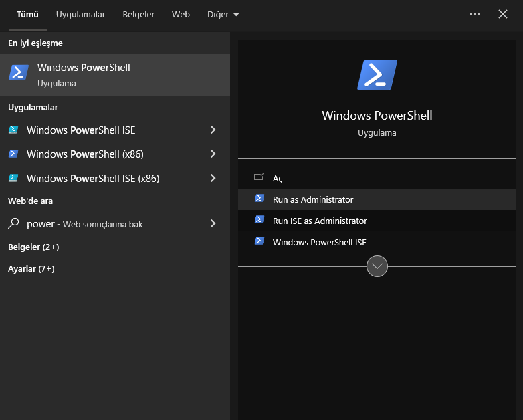Click the En iyi eşleşme heading

point(35,43)
